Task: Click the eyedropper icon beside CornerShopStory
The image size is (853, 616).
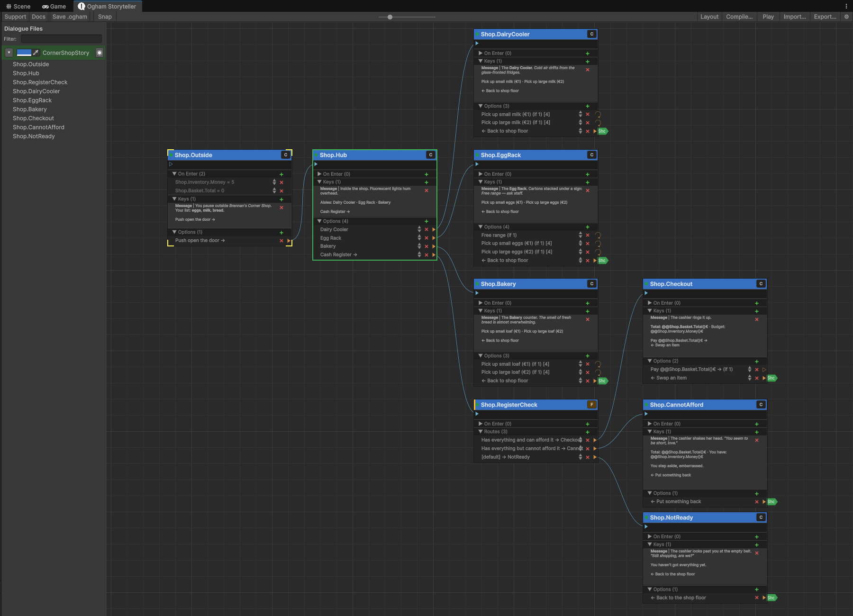Action: pos(36,53)
